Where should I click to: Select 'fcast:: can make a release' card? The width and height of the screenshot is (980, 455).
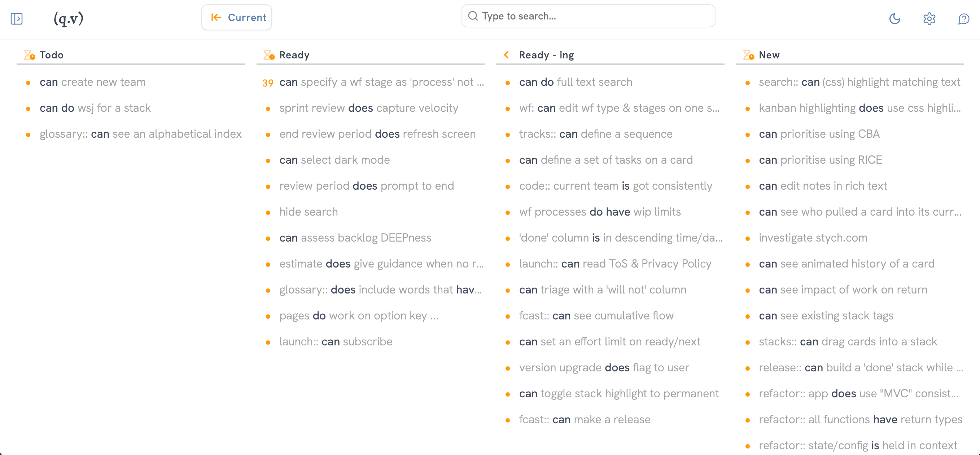584,420
